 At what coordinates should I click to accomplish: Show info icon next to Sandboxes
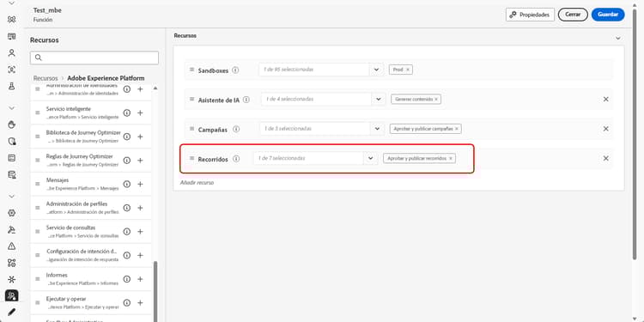click(235, 70)
